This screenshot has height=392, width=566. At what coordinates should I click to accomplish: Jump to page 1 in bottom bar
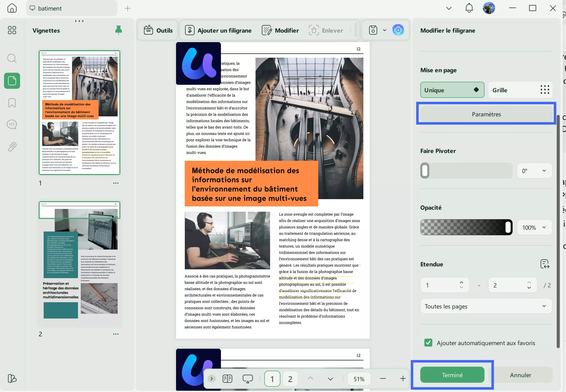click(272, 379)
